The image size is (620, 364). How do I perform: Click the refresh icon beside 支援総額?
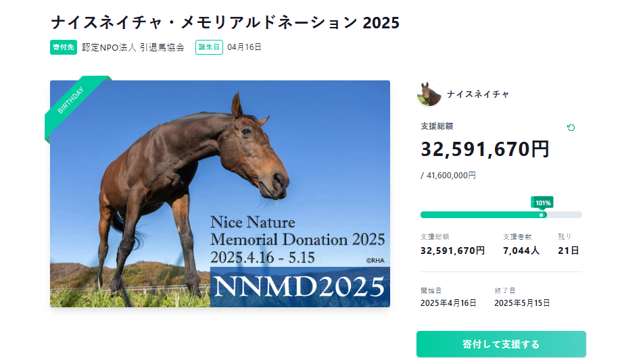(x=571, y=128)
